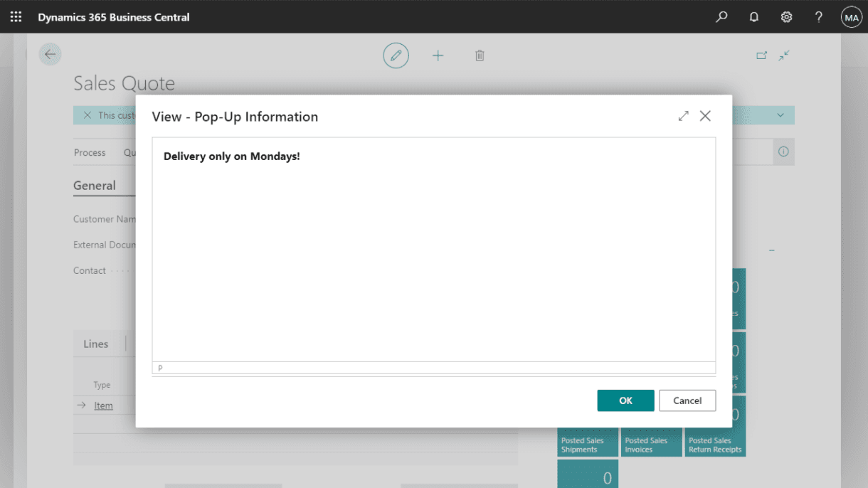Viewport: 868px width, 488px height.
Task: Click into the pop-up message text editor
Action: pos(433,250)
